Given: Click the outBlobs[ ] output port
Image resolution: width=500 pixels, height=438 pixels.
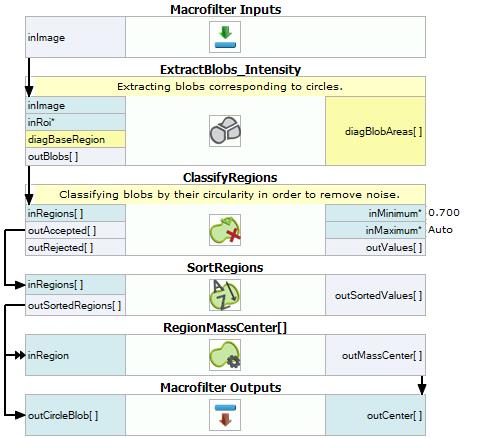Looking at the screenshot, I should click(x=75, y=156).
